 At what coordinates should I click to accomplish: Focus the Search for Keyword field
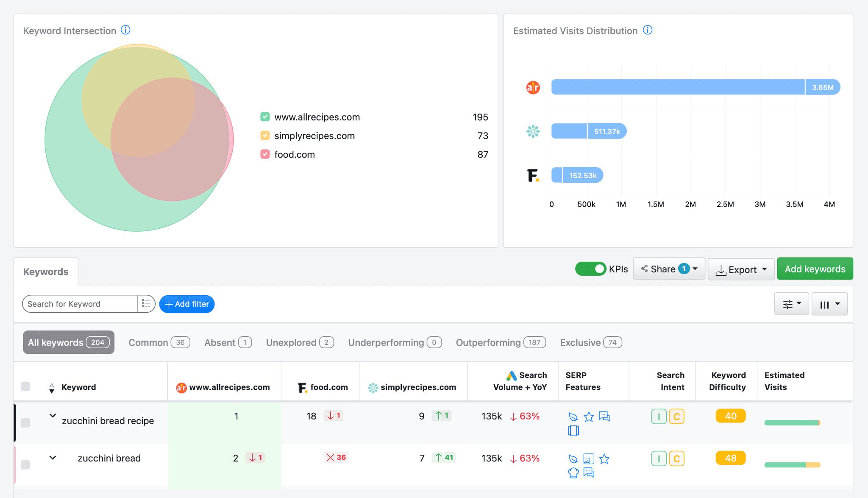[80, 304]
